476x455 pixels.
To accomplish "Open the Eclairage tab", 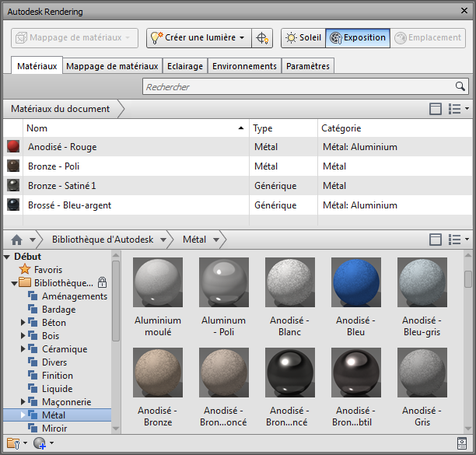I will [185, 66].
